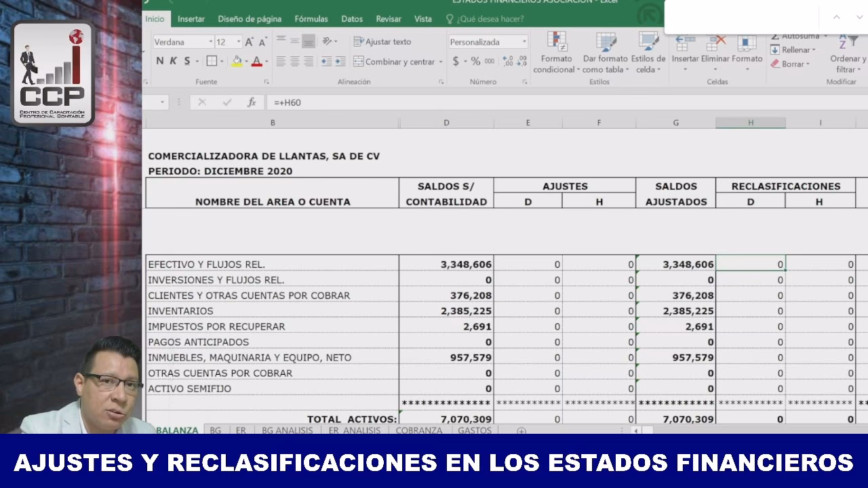Toggle italic with the K button
The height and width of the screenshot is (488, 868).
click(174, 60)
